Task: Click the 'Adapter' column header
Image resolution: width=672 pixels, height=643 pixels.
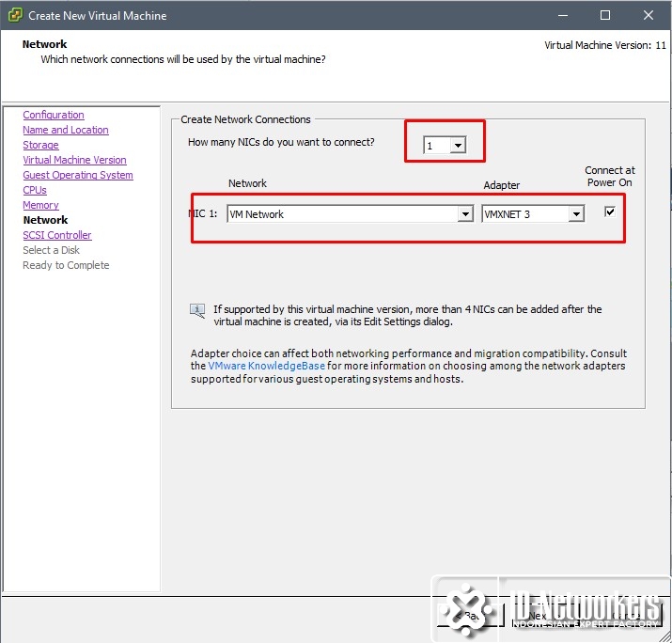Action: [x=502, y=185]
